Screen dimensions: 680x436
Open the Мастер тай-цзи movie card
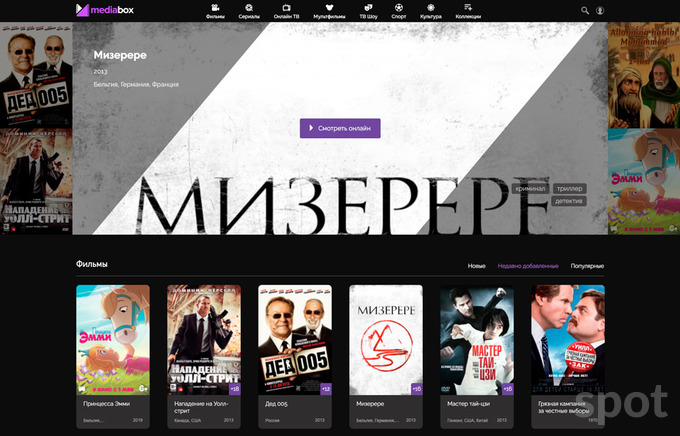477,340
